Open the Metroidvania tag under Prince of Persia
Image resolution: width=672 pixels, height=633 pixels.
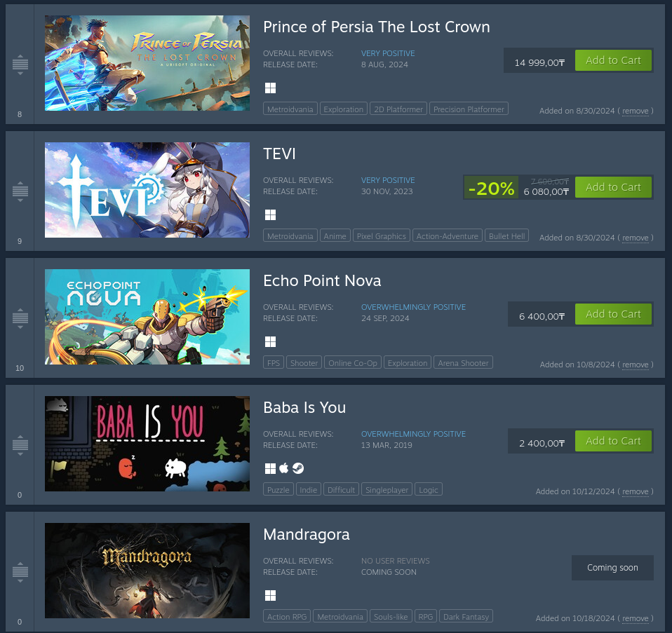coord(290,109)
